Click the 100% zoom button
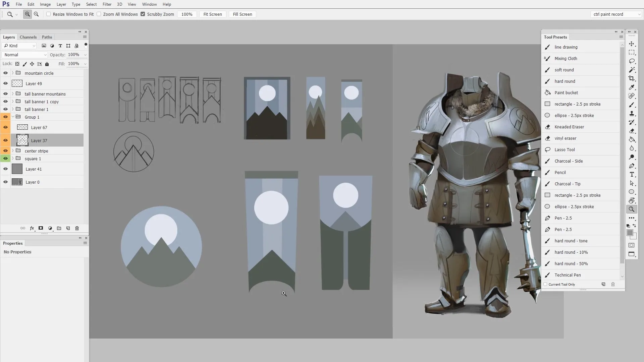 [x=187, y=14]
